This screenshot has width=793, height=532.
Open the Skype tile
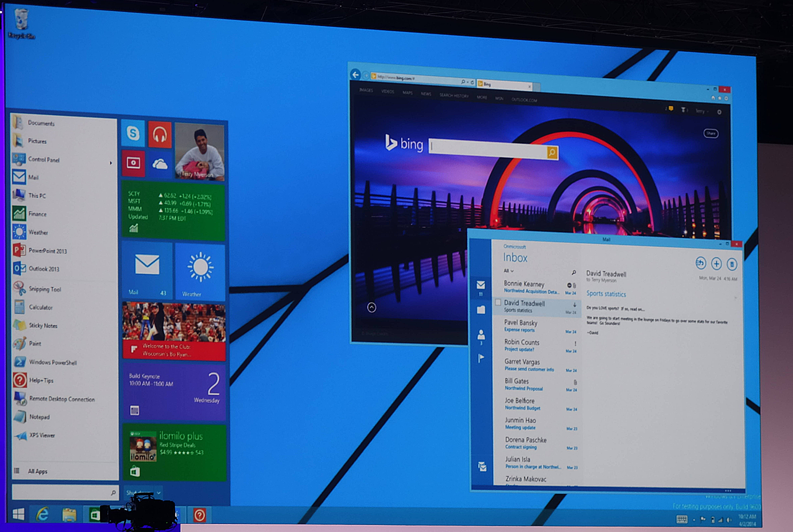133,134
